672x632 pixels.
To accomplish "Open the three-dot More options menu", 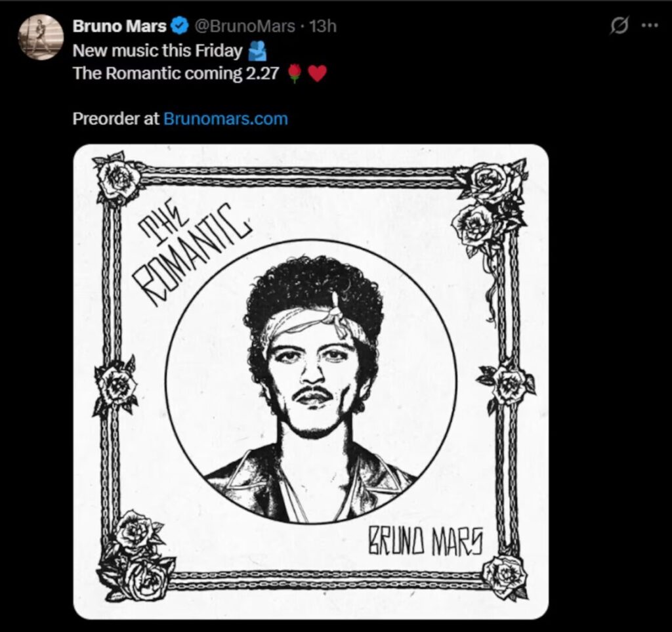I will click(x=649, y=26).
